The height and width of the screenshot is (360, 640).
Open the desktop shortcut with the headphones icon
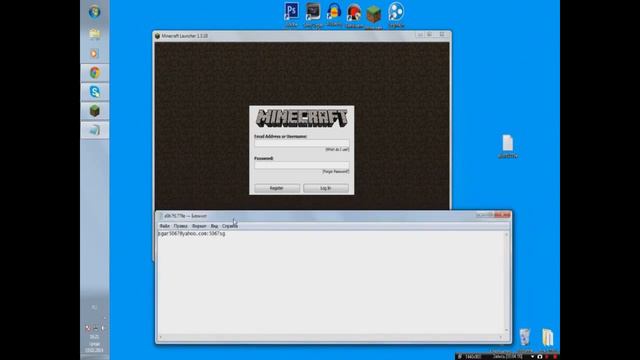pyautogui.click(x=334, y=12)
